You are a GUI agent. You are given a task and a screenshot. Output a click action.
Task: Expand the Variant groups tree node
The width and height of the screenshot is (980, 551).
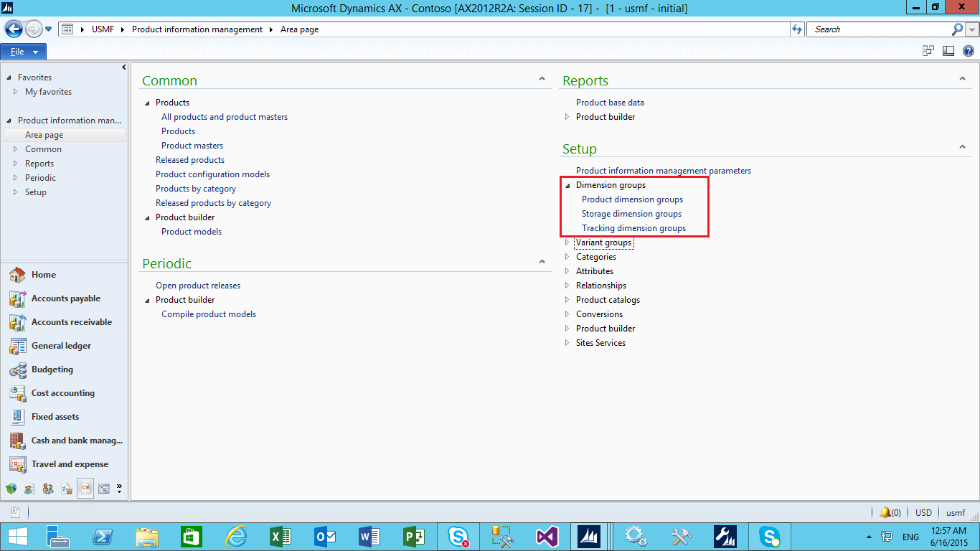click(567, 242)
